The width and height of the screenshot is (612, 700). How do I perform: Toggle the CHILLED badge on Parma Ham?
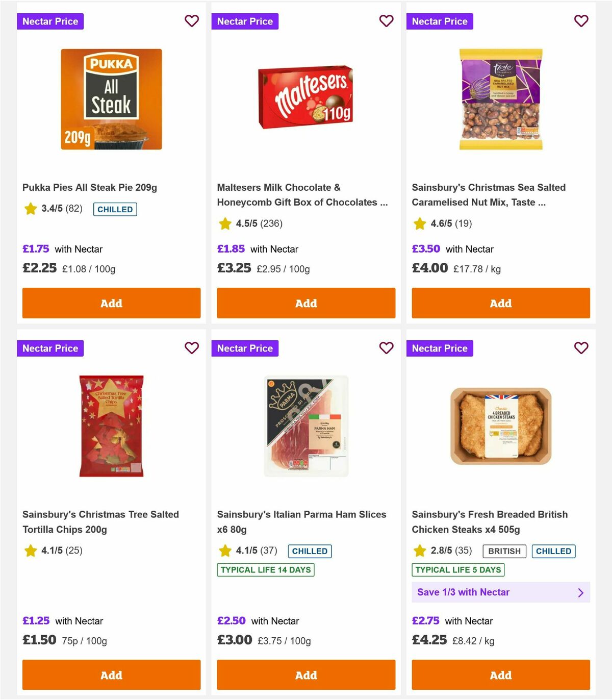309,551
